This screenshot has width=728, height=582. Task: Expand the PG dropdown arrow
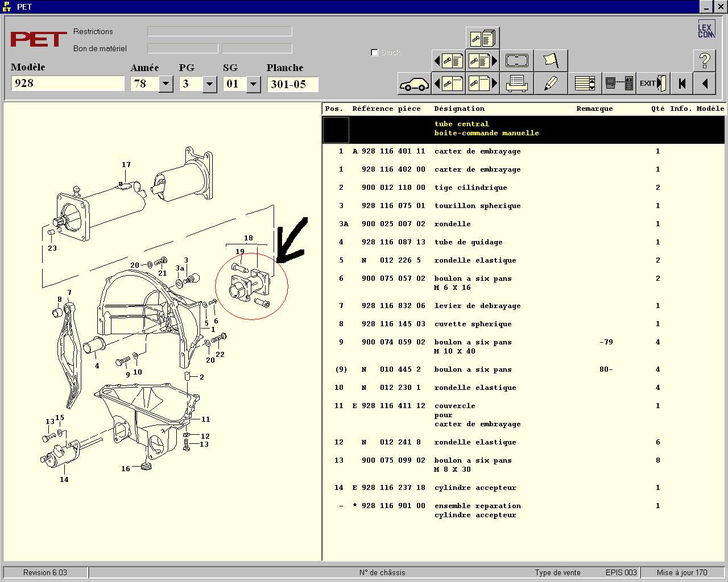[209, 84]
